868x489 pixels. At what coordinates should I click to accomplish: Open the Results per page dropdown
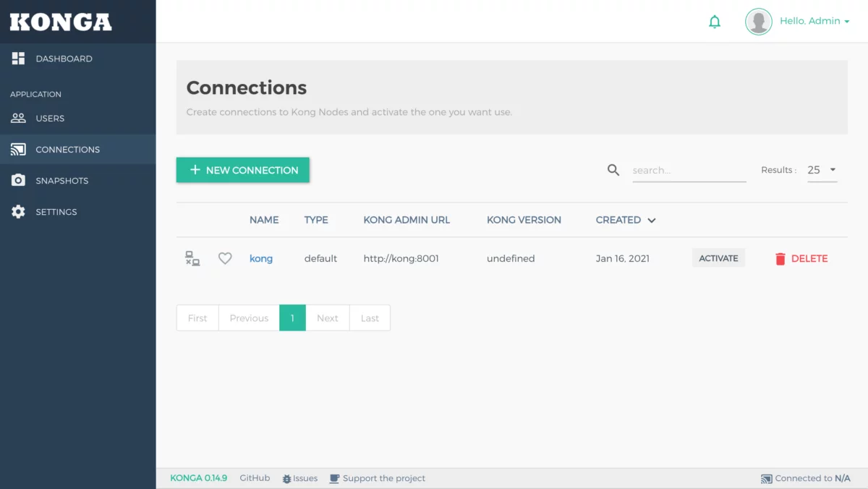coord(822,170)
